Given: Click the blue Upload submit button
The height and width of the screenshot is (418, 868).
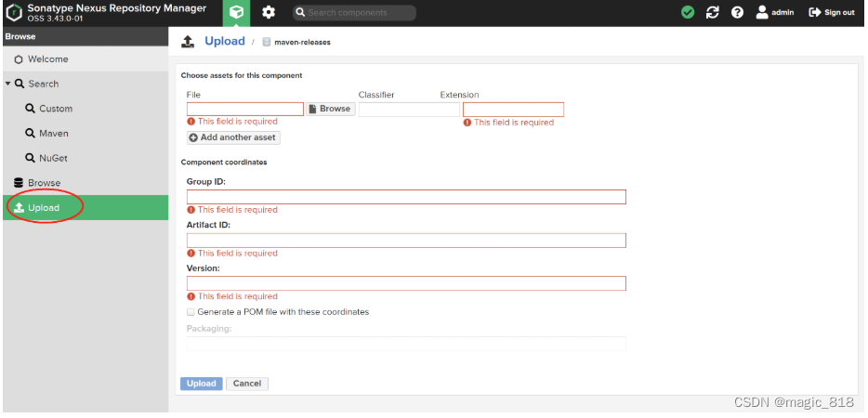Looking at the screenshot, I should click(x=202, y=384).
